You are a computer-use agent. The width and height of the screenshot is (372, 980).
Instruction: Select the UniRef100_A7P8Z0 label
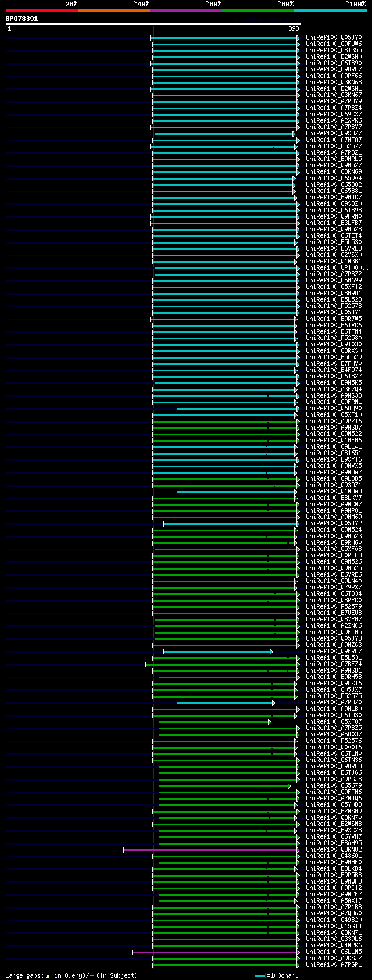(x=334, y=703)
